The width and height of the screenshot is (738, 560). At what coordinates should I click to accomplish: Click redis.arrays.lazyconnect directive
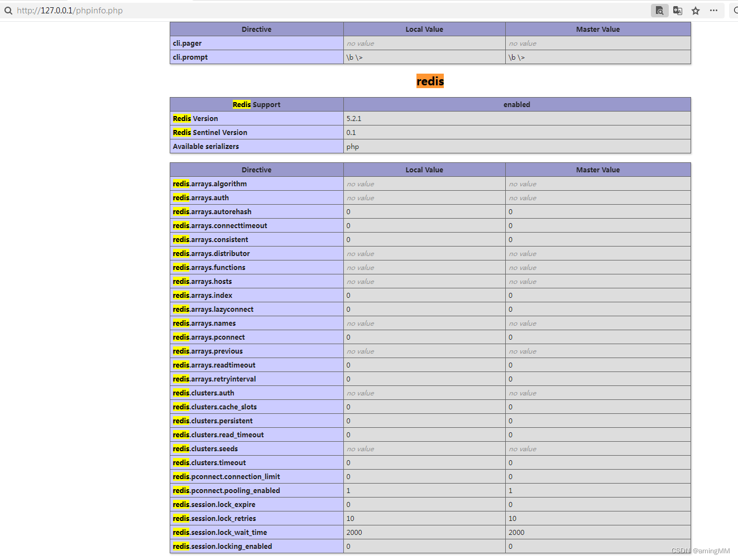pyautogui.click(x=213, y=310)
